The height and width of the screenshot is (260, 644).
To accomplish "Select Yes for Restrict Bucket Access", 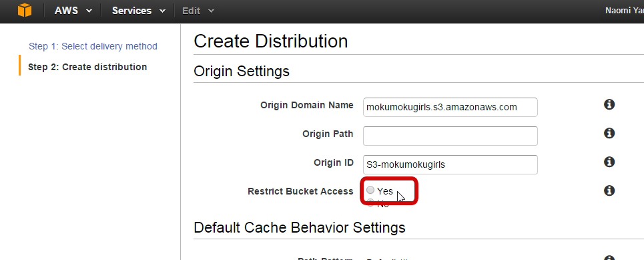I will pyautogui.click(x=370, y=190).
